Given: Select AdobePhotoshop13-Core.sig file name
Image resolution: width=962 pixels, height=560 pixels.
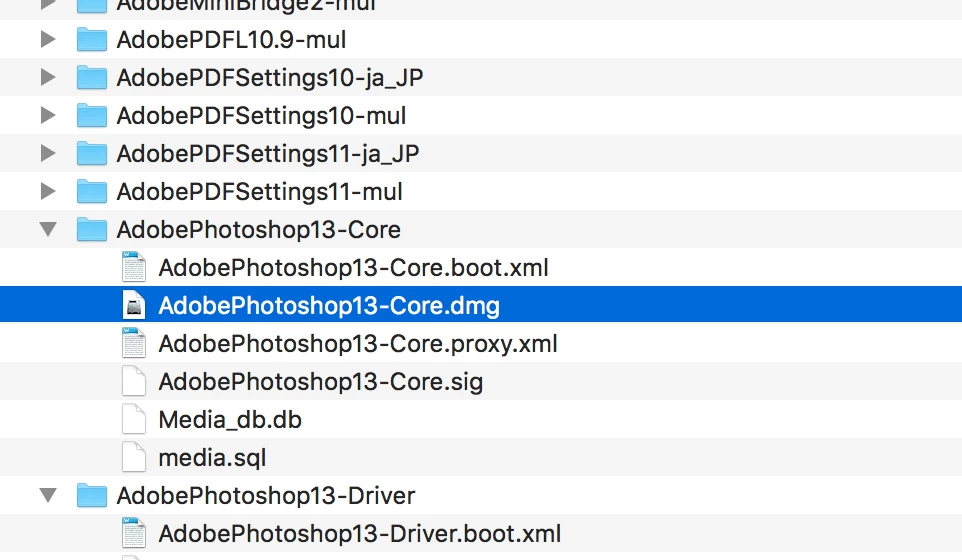Looking at the screenshot, I should [321, 382].
